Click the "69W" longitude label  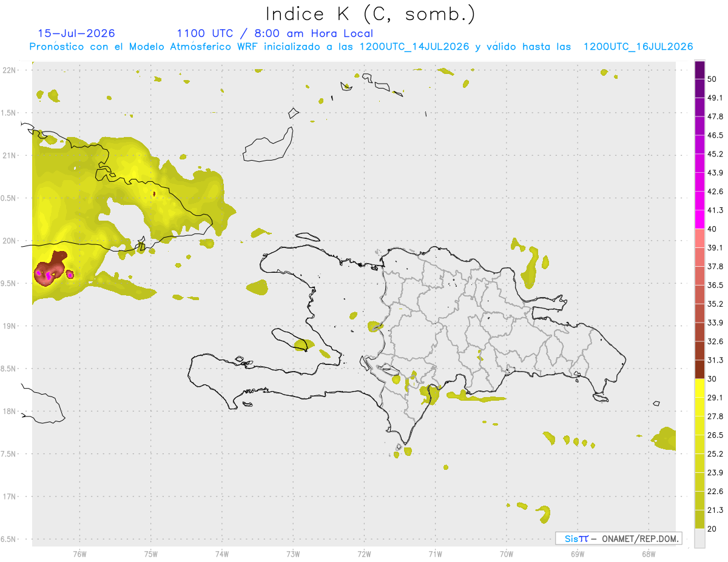coord(578,553)
